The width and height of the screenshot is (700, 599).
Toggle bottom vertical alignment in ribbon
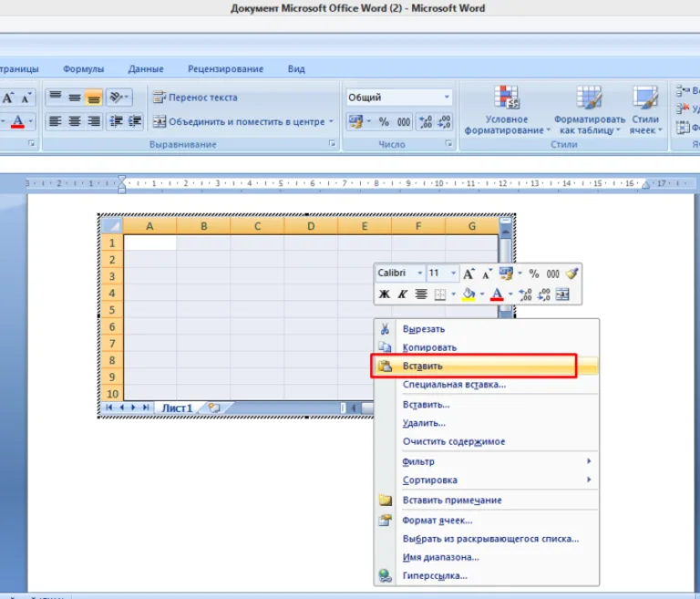(x=94, y=98)
